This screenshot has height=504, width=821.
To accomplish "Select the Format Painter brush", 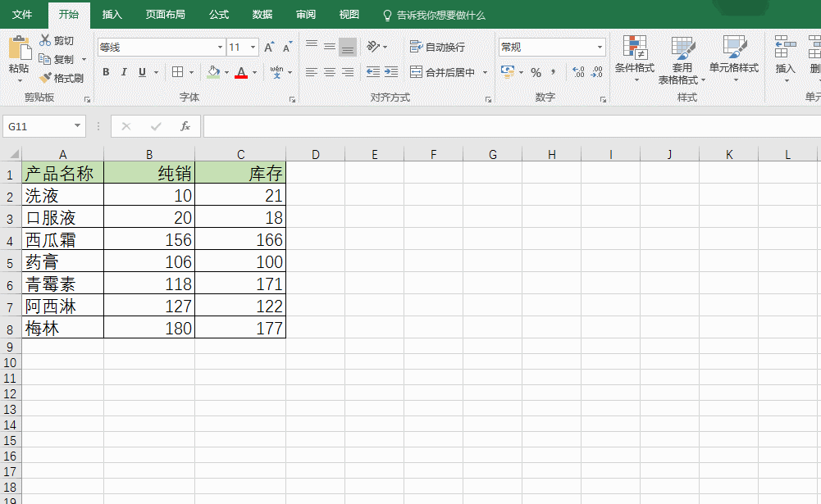I will pyautogui.click(x=45, y=78).
